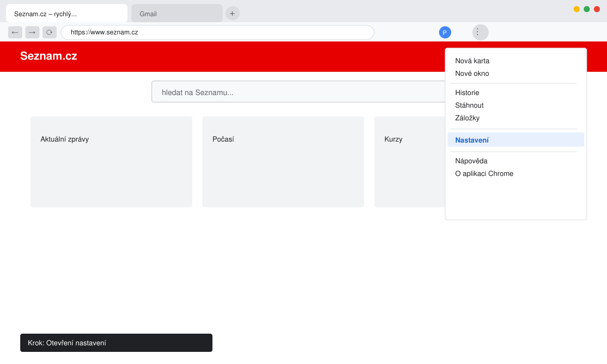This screenshot has width=607, height=364.
Task: Close the window with the red dot
Action: (x=597, y=9)
